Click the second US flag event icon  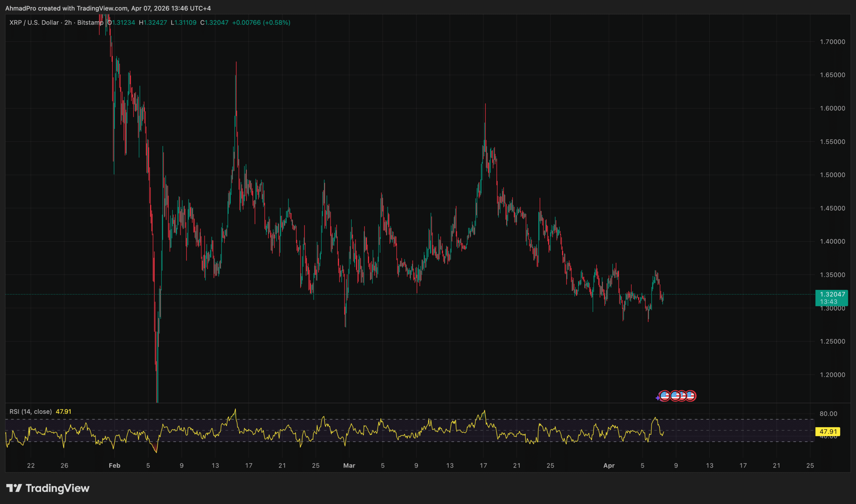[x=675, y=396]
